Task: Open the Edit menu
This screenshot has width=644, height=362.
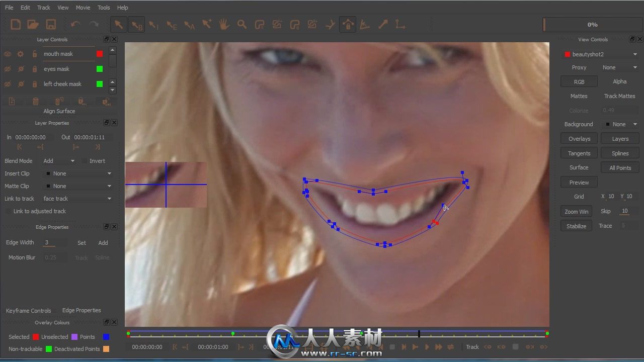Action: (25, 8)
